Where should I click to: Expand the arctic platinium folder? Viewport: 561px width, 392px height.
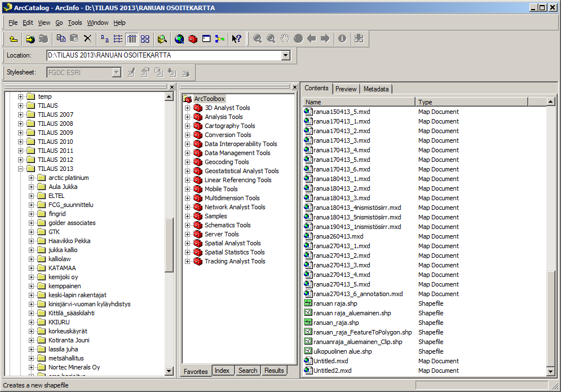pyautogui.click(x=31, y=178)
